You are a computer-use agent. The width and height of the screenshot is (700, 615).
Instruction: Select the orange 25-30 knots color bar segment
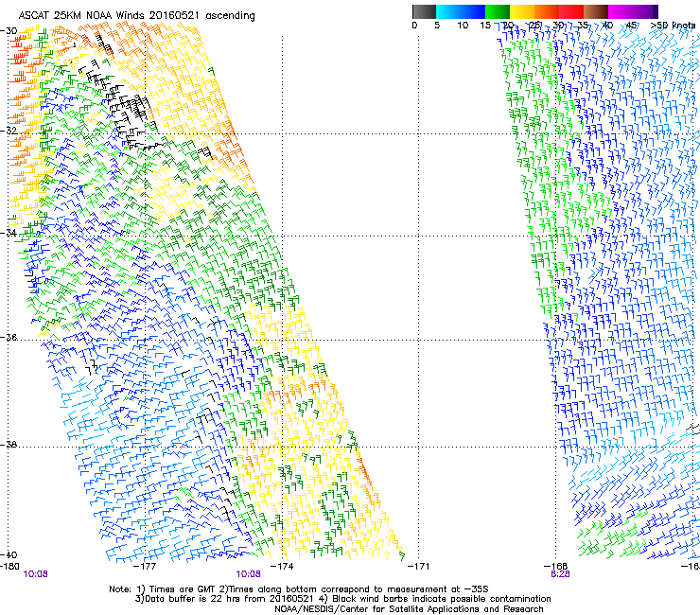tap(547, 11)
